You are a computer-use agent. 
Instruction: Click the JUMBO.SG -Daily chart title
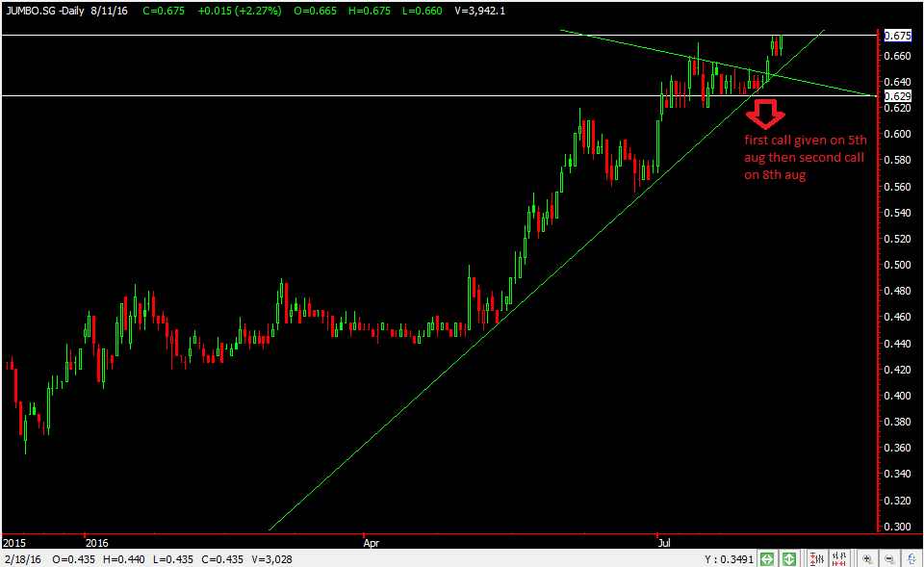[x=45, y=11]
